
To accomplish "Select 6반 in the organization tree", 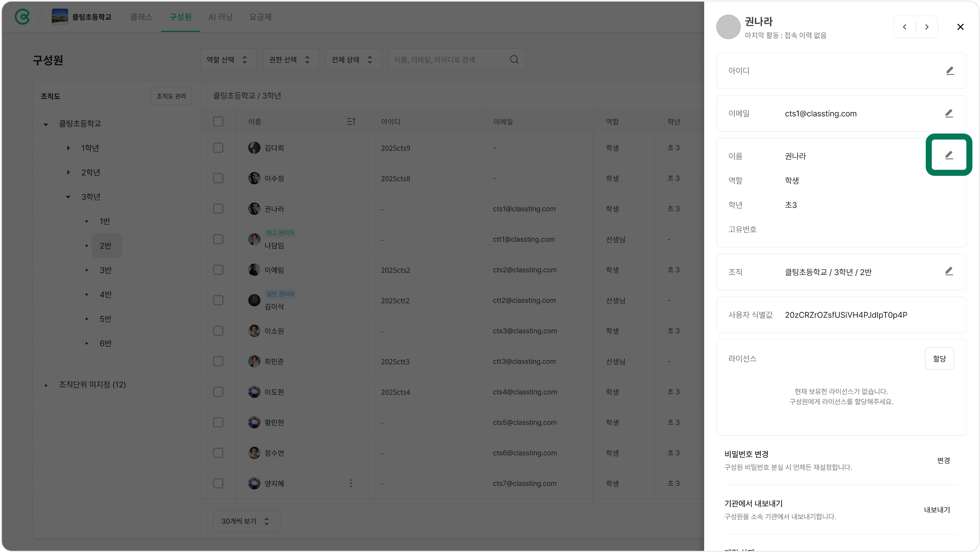I will pyautogui.click(x=106, y=343).
